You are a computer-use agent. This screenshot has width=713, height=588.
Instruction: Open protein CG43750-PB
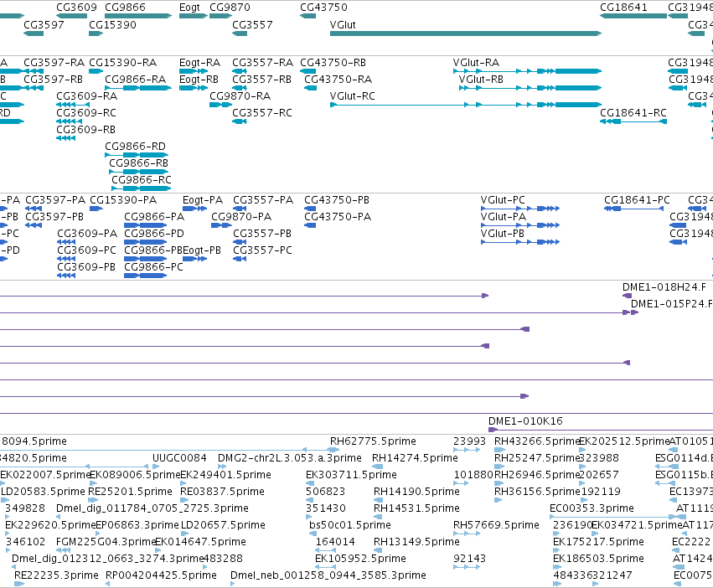pyautogui.click(x=310, y=209)
